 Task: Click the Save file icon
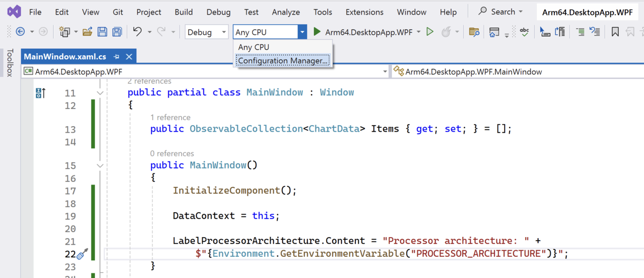[102, 32]
